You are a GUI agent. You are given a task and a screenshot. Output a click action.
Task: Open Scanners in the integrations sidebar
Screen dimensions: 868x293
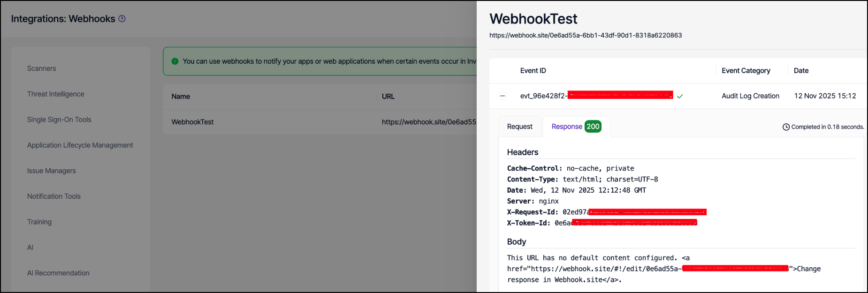[x=41, y=68]
